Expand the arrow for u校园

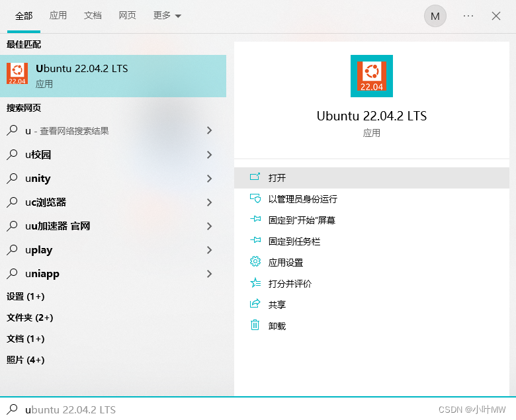tap(209, 155)
